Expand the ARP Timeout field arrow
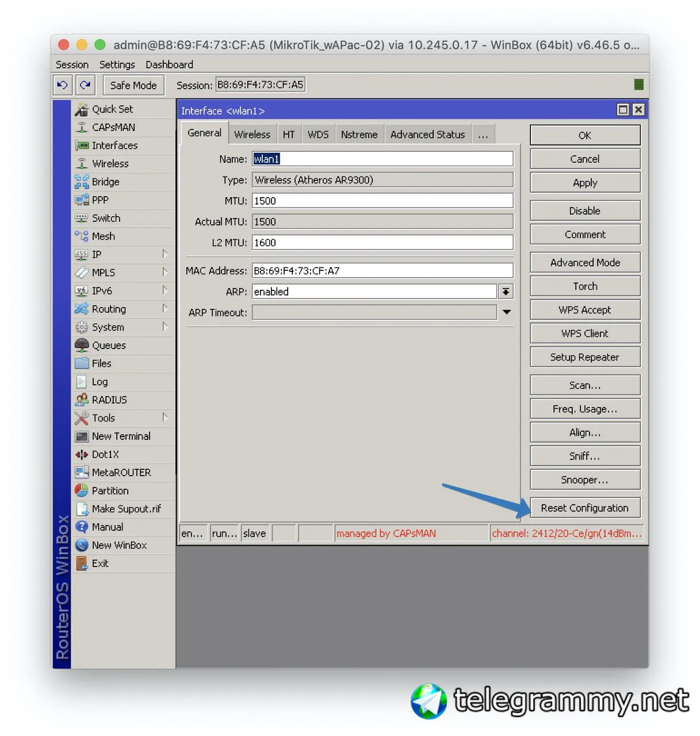Image resolution: width=700 pixels, height=736 pixels. (x=507, y=312)
